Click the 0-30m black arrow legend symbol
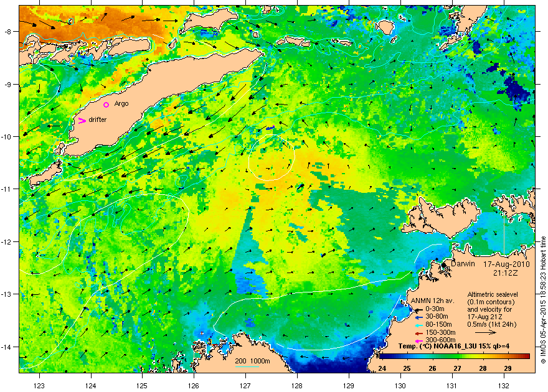The width and height of the screenshot is (548, 392). pos(418,309)
